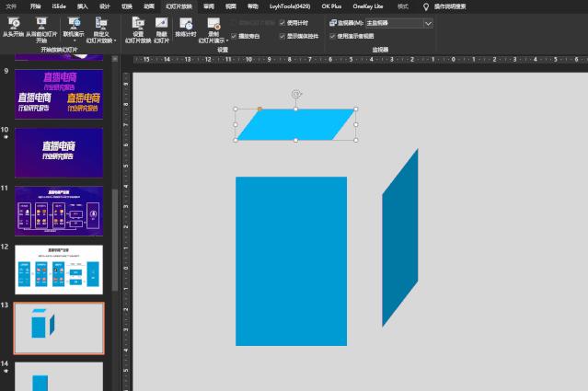The width and height of the screenshot is (588, 391).
Task: Click the Hide Slide icon
Action: [161, 22]
